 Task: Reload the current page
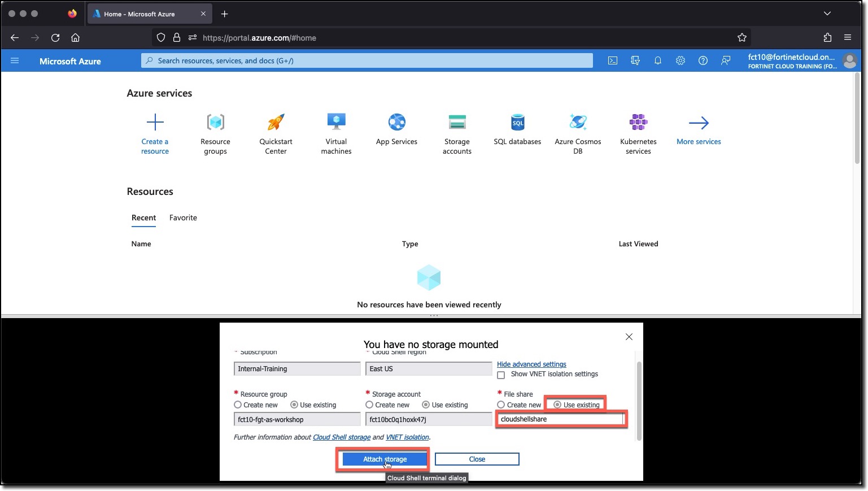(x=55, y=38)
